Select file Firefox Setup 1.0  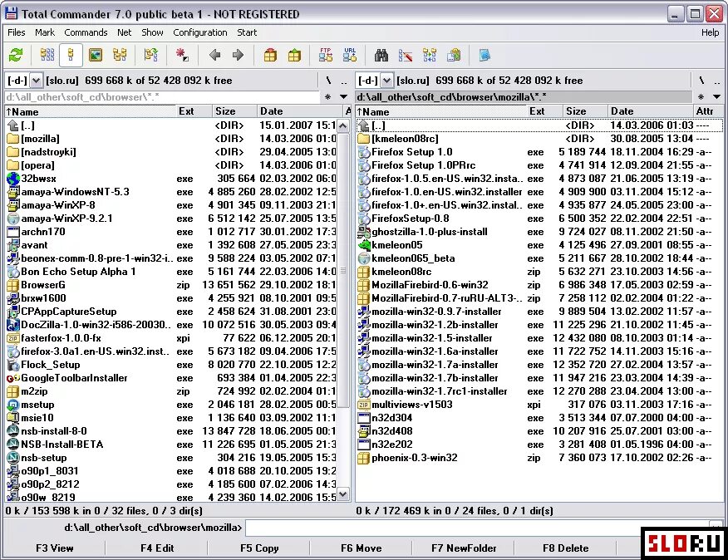coord(539,152)
